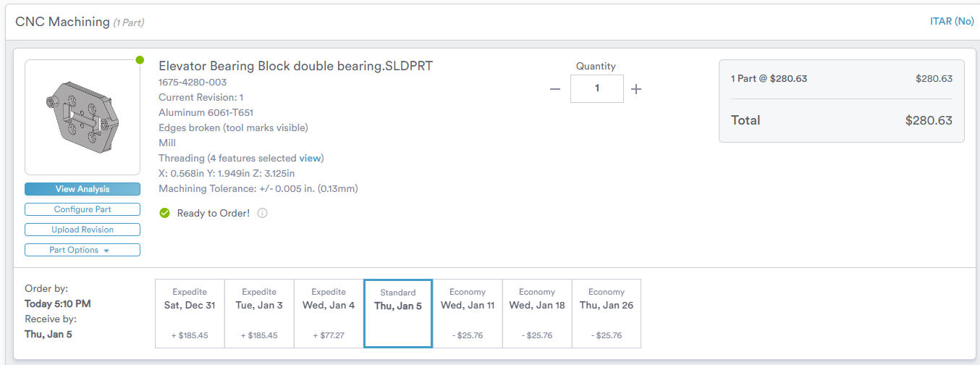
Task: Select Expedite delivery Sat, Dec 31
Action: (x=190, y=314)
